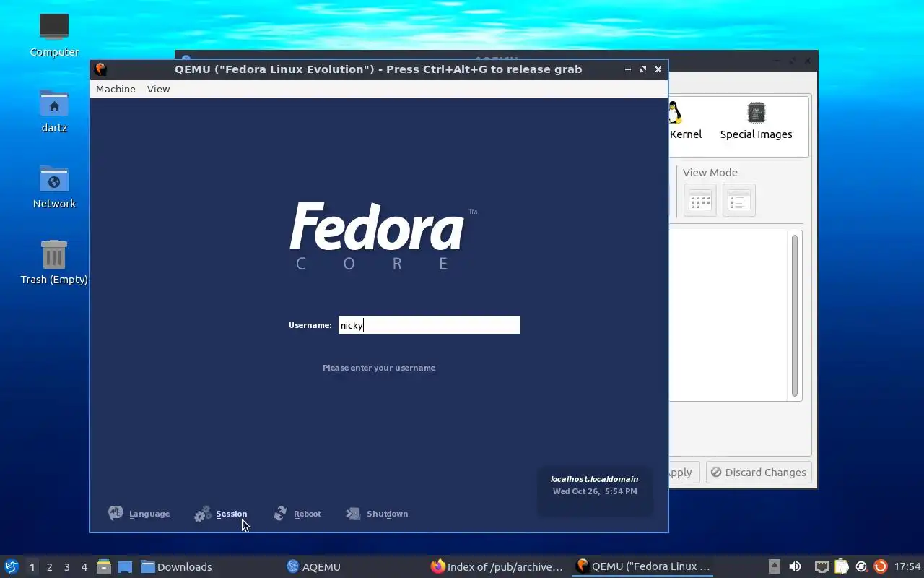924x578 pixels.
Task: Click the clipboard tray icon
Action: click(842, 567)
